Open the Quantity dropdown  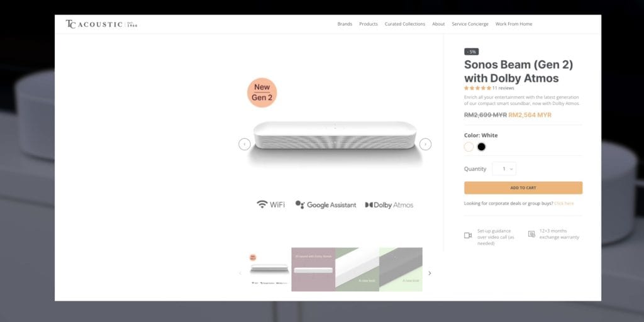point(504,169)
